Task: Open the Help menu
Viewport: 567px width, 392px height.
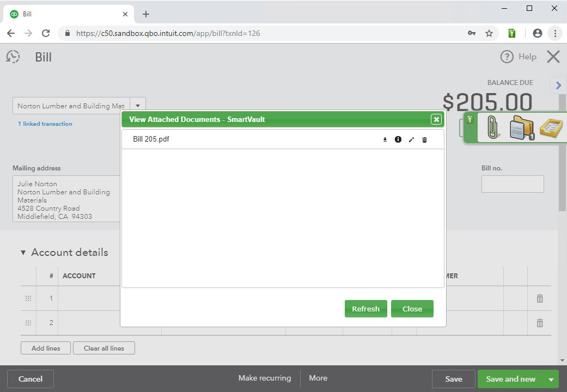Action: 519,57
